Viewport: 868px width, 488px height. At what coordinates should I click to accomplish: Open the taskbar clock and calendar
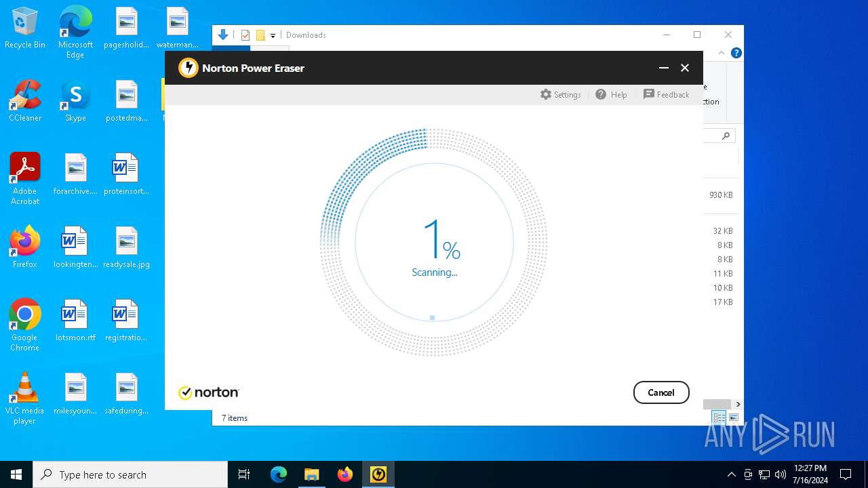click(810, 474)
